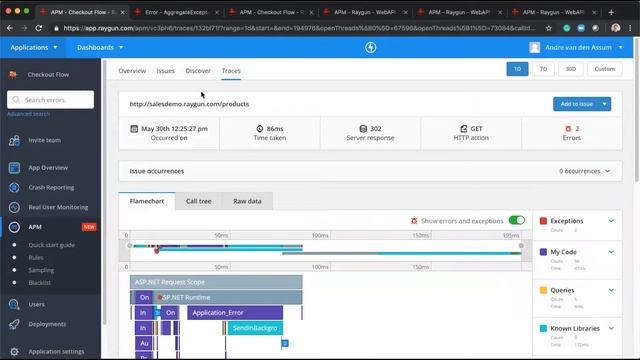Reload the page with refresh icon
Image resolution: width=640 pixels, height=360 pixels.
point(39,28)
